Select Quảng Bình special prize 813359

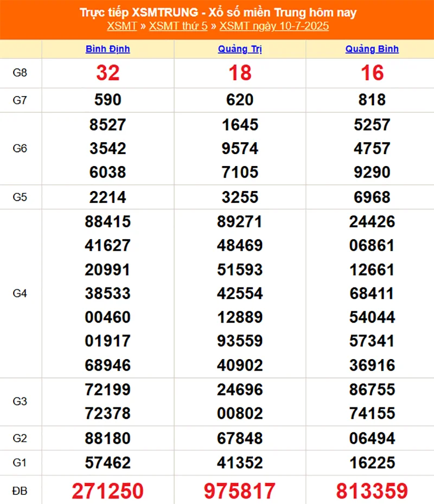pyautogui.click(x=372, y=491)
